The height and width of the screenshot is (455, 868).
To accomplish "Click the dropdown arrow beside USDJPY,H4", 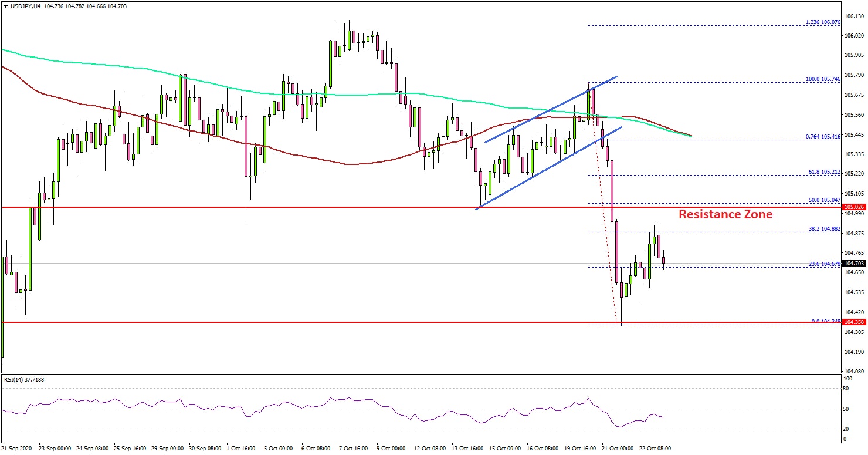I will point(6,6).
